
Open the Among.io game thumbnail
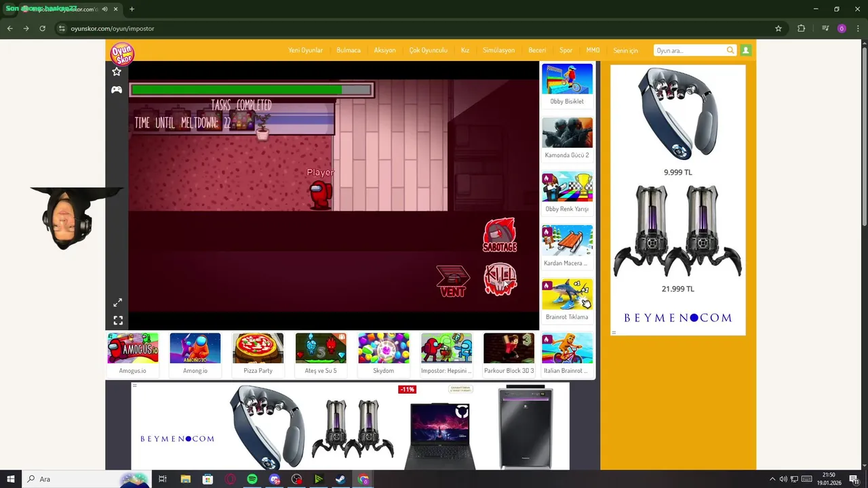click(x=195, y=354)
